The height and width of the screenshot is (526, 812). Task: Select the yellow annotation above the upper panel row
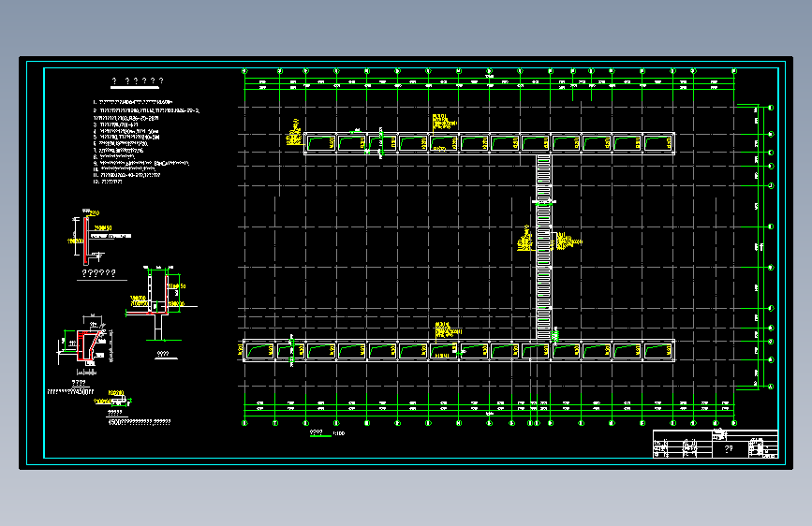[444, 122]
